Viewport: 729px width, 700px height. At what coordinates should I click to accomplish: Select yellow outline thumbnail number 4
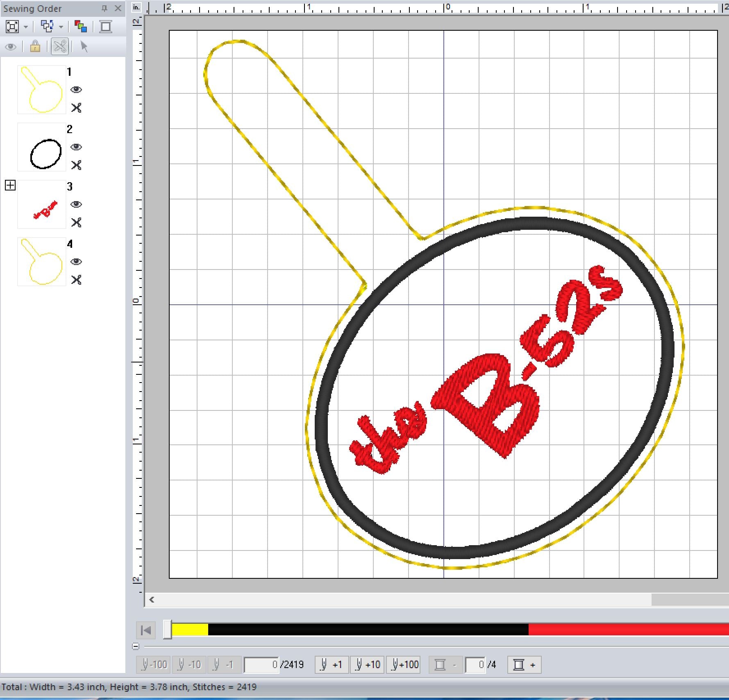(42, 262)
